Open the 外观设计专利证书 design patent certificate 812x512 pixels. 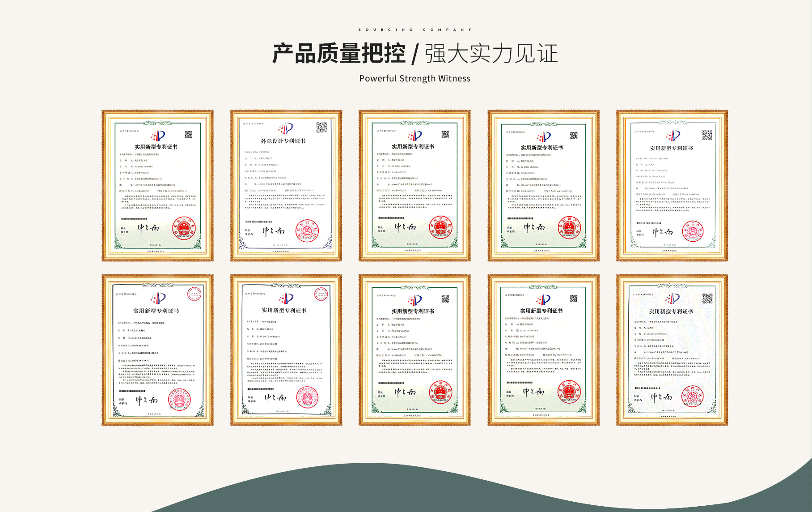pos(286,185)
